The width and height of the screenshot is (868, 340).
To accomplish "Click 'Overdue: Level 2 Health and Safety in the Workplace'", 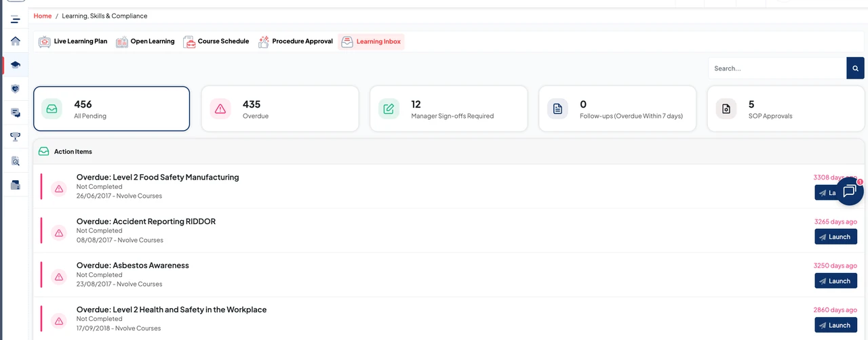I will tap(172, 310).
